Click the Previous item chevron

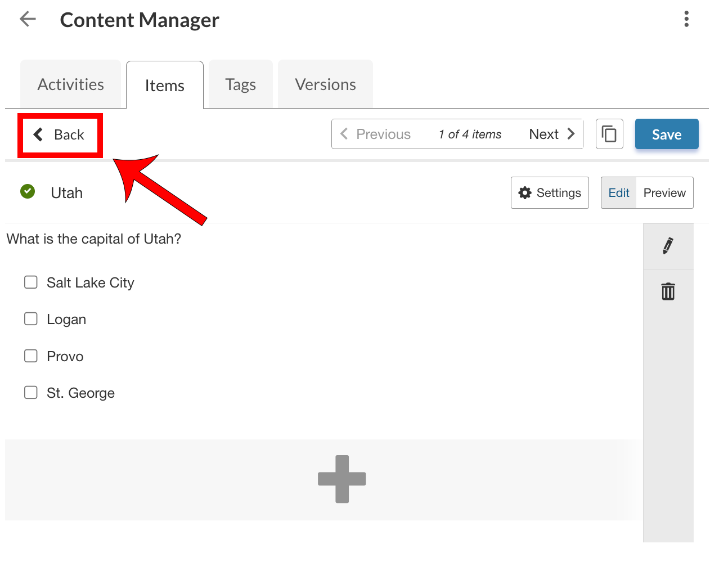pos(344,134)
